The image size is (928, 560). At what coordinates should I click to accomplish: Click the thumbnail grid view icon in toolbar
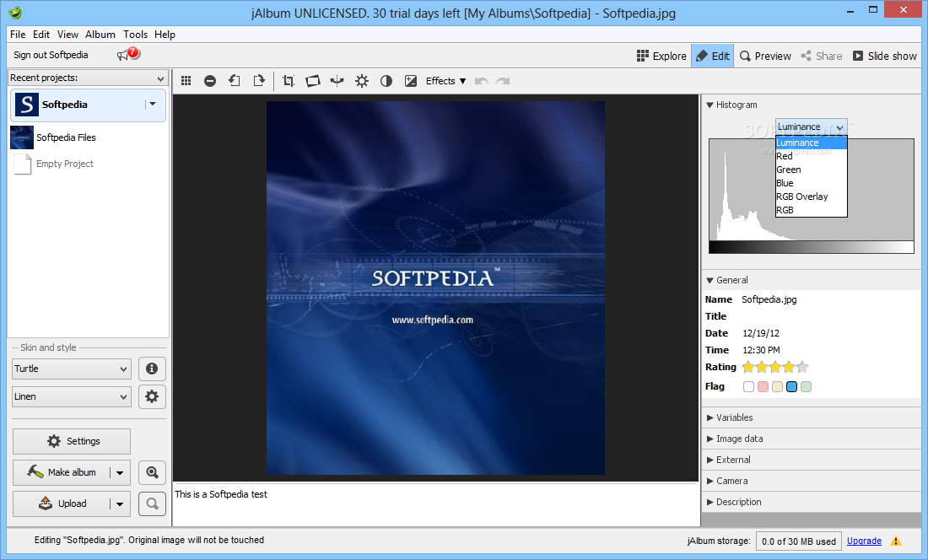click(x=186, y=81)
